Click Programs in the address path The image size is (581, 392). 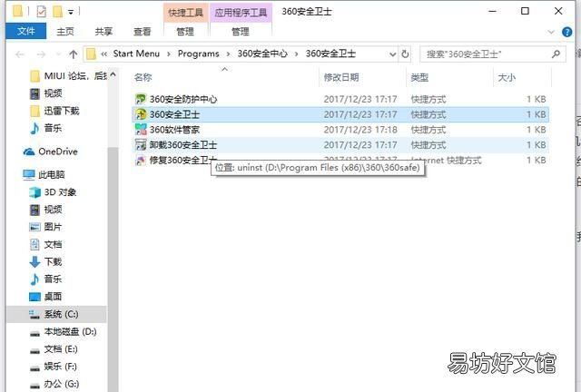[x=198, y=54]
